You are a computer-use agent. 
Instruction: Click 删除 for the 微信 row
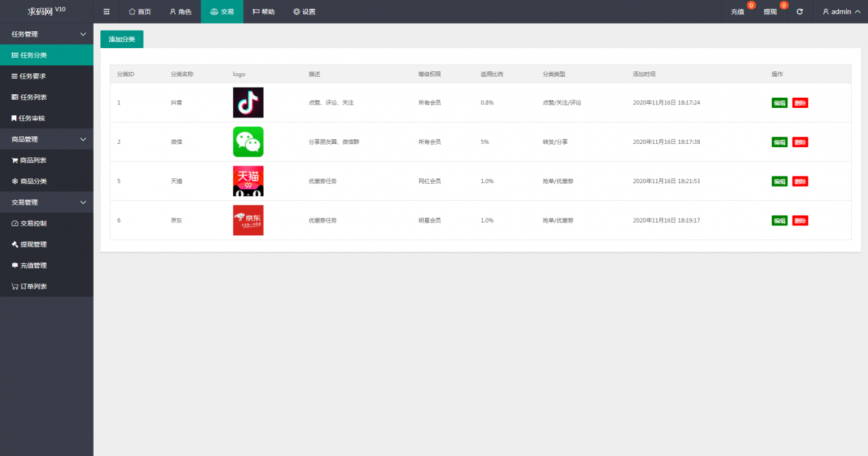point(800,142)
